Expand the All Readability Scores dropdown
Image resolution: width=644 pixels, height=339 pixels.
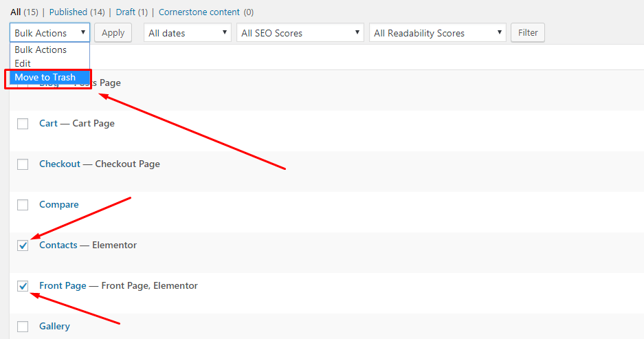pyautogui.click(x=437, y=32)
